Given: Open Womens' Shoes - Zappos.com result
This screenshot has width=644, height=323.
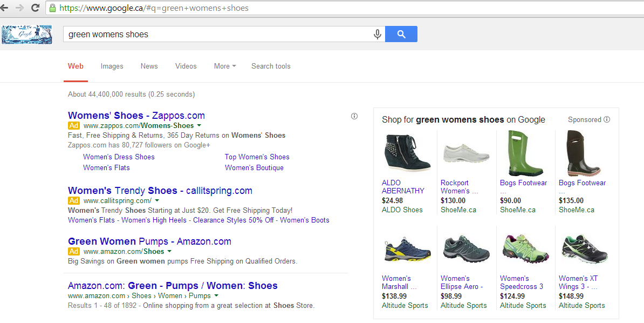Looking at the screenshot, I should pyautogui.click(x=136, y=116).
